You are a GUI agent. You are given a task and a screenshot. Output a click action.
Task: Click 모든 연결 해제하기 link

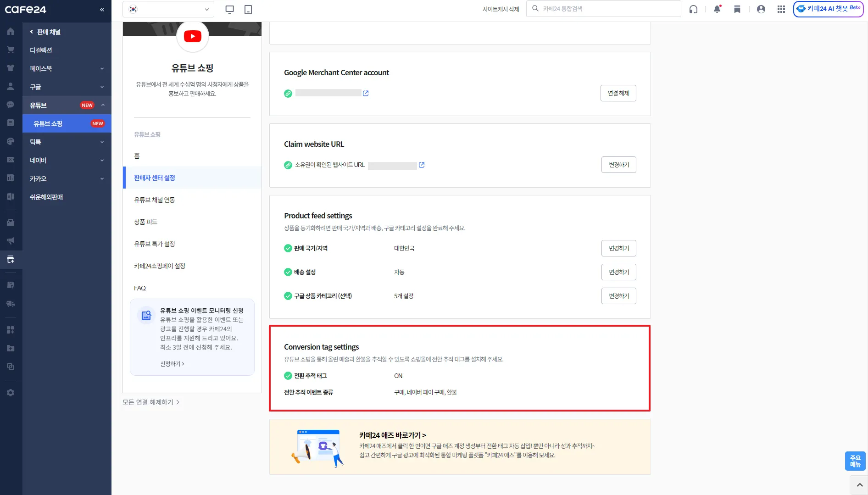(x=151, y=402)
